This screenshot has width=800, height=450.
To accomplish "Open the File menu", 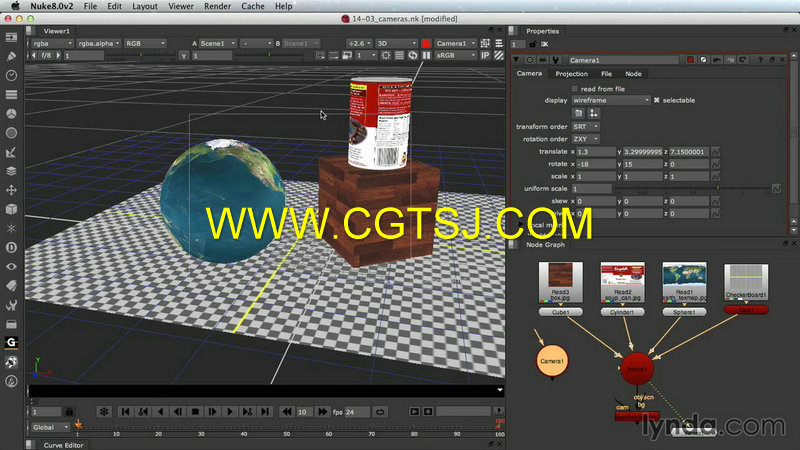I will point(90,6).
